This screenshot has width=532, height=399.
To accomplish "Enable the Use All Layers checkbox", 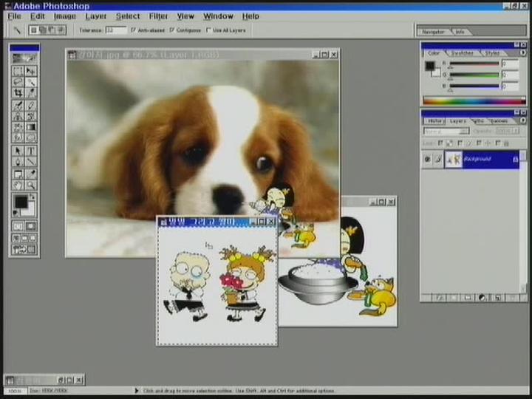I will click(208, 30).
